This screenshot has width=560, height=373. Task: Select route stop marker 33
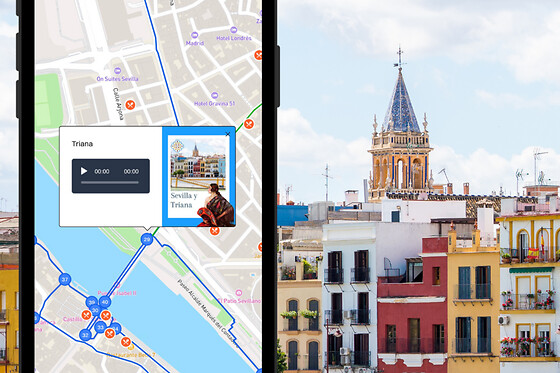point(100,327)
